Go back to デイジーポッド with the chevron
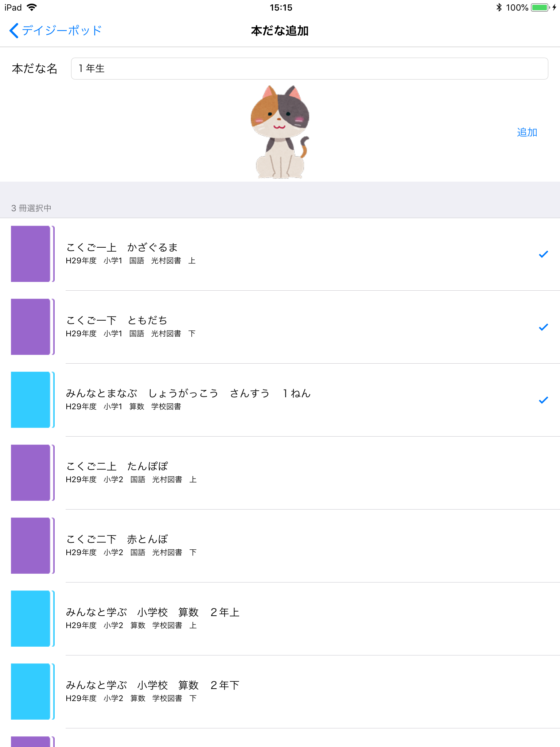Image resolution: width=560 pixels, height=747 pixels. click(x=14, y=31)
